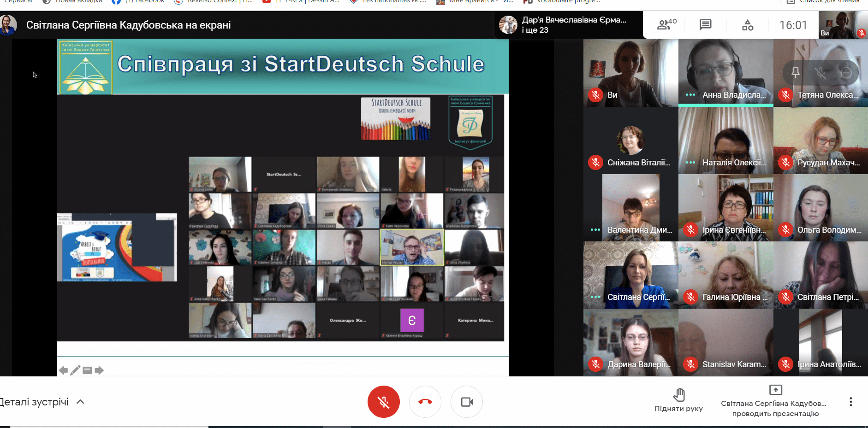Select the pen annotation tool under the slide
The height and width of the screenshot is (428, 868).
click(75, 370)
